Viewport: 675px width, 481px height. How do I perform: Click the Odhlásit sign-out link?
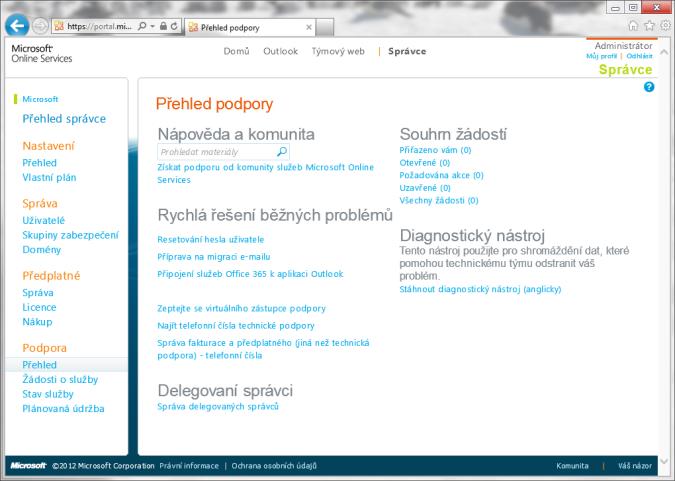[639, 56]
